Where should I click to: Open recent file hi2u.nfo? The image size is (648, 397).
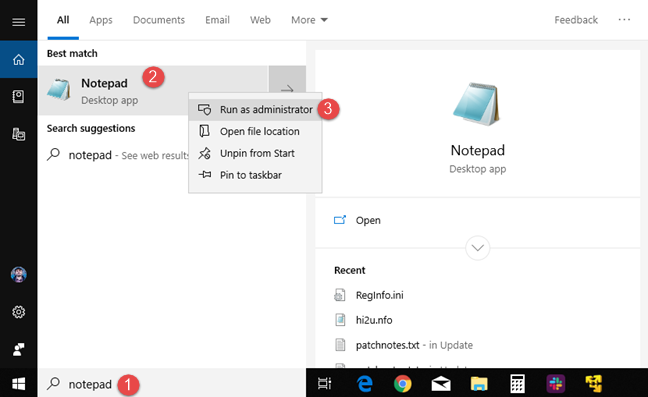pyautogui.click(x=374, y=320)
